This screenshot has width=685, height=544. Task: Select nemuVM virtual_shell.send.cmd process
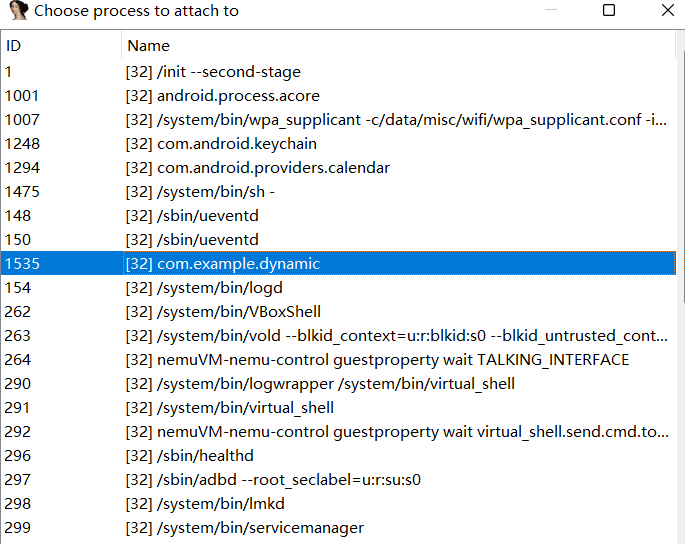click(x=338, y=432)
